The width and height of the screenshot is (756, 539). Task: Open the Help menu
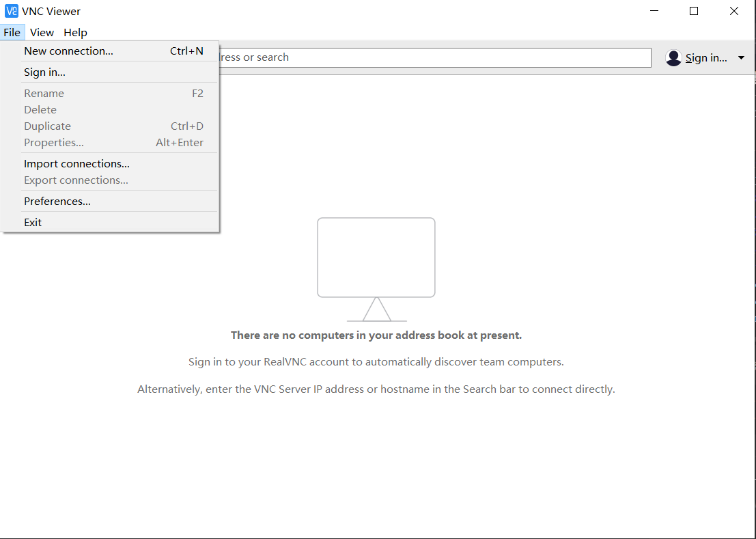tap(75, 33)
